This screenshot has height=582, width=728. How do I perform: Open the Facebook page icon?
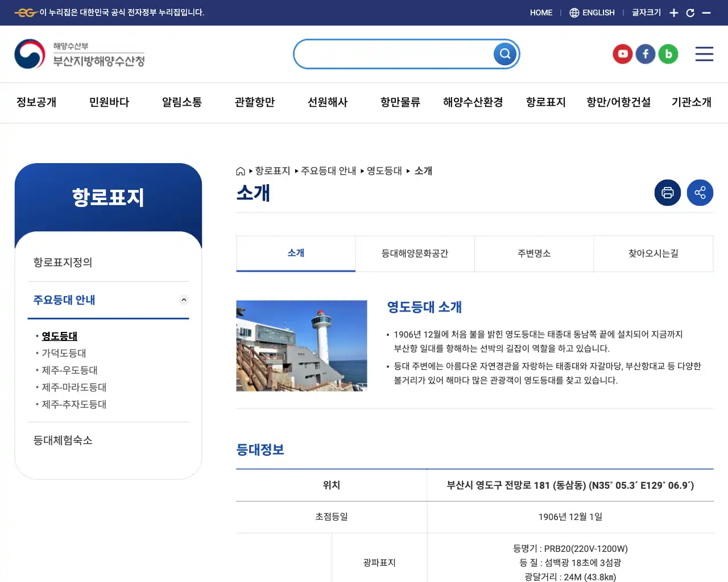646,54
